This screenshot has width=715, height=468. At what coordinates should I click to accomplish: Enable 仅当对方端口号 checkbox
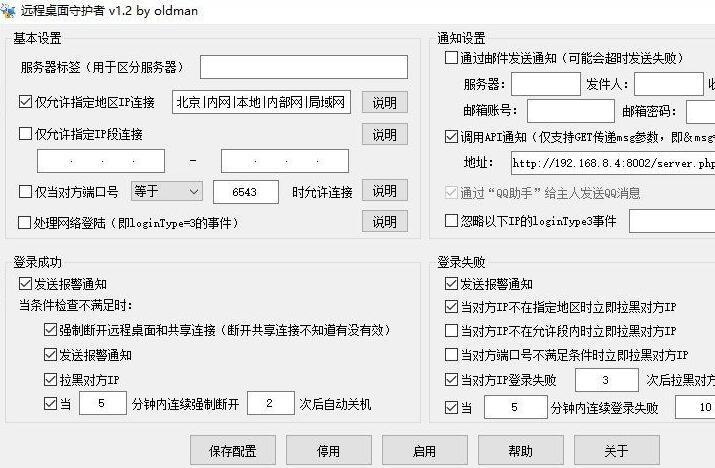25,192
